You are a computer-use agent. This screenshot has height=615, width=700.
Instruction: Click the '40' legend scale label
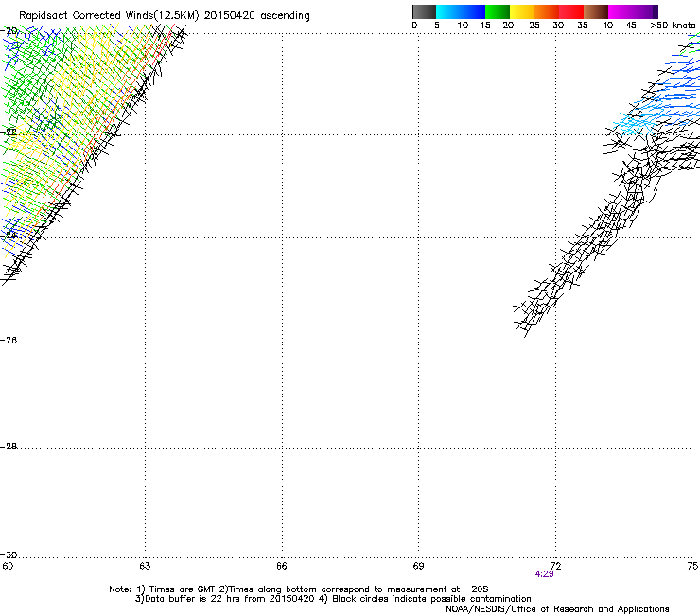click(607, 26)
